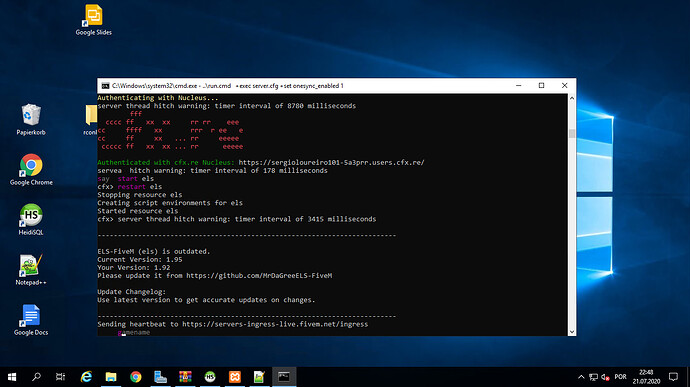Screen dimensions: 690x387
Task: Minimize the cmd.exe window
Action: tap(519, 85)
